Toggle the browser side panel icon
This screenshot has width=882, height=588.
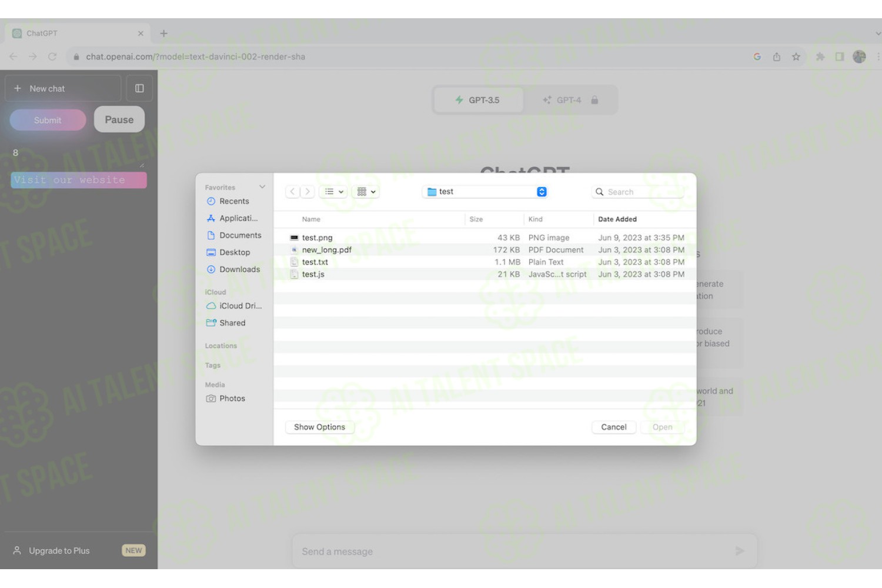840,56
